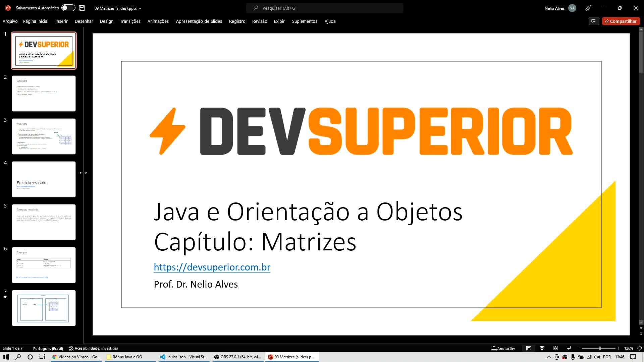This screenshot has width=644, height=362.
Task: Select the Transições tab
Action: [x=130, y=21]
